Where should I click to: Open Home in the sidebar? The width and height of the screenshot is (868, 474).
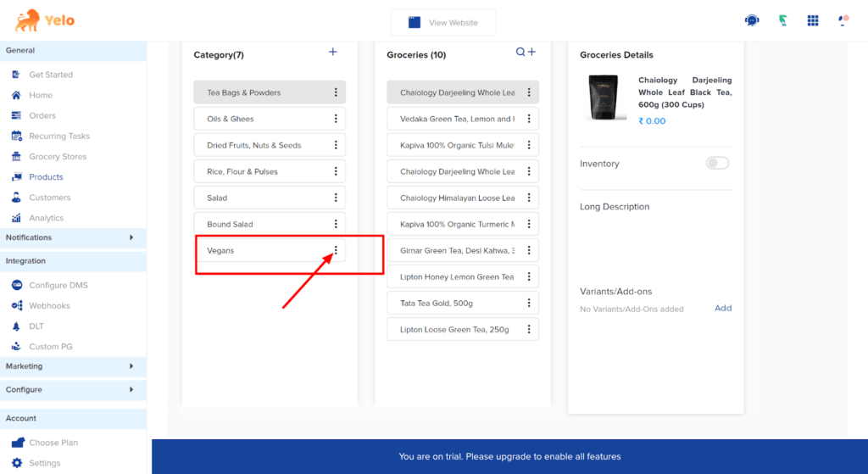tap(41, 95)
